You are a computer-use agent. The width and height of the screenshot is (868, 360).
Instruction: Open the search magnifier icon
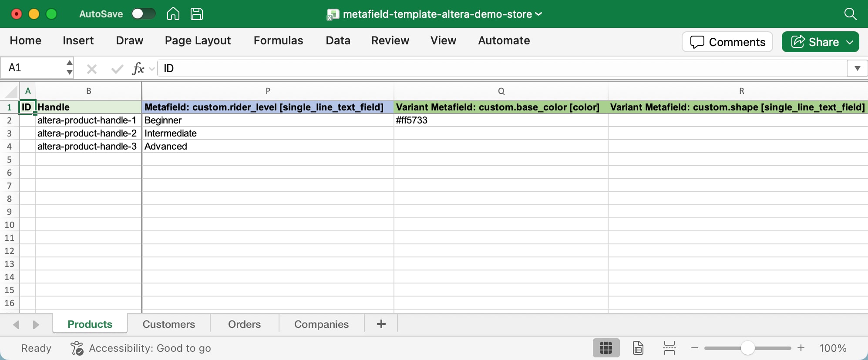click(x=850, y=14)
